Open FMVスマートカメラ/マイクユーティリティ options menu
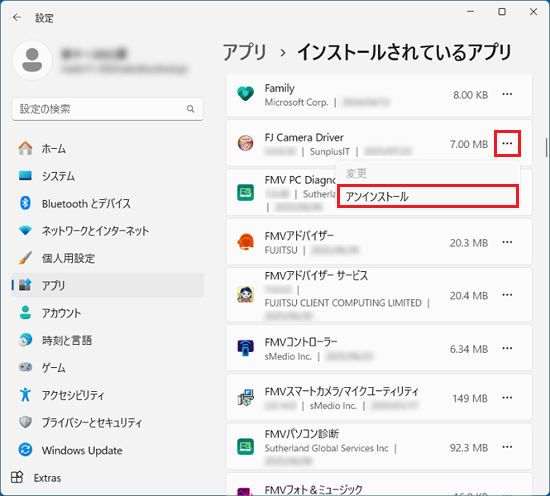 (507, 398)
